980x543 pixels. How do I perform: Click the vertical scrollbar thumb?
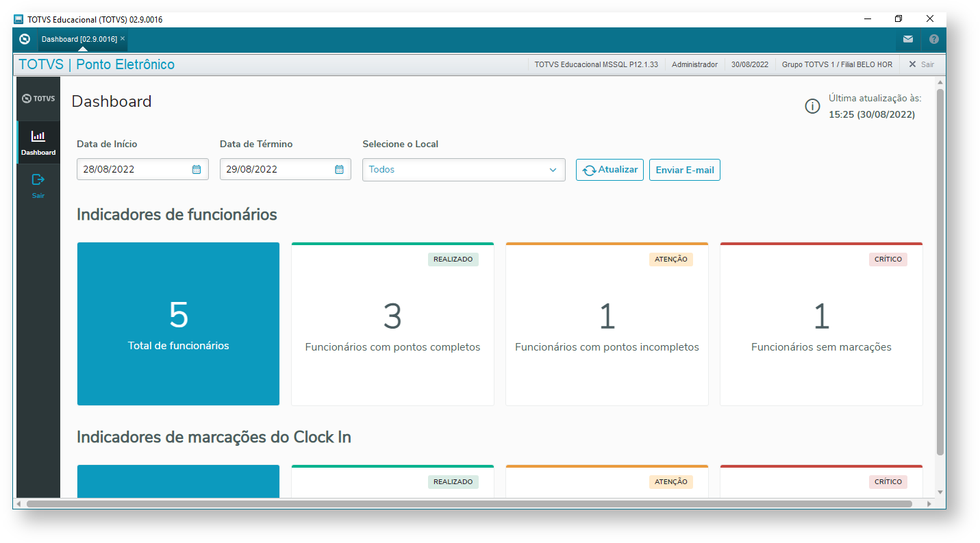(x=940, y=272)
